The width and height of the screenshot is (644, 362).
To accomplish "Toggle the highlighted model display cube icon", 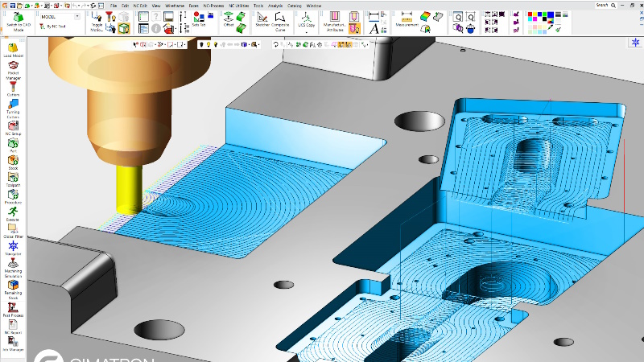I will tap(124, 28).
